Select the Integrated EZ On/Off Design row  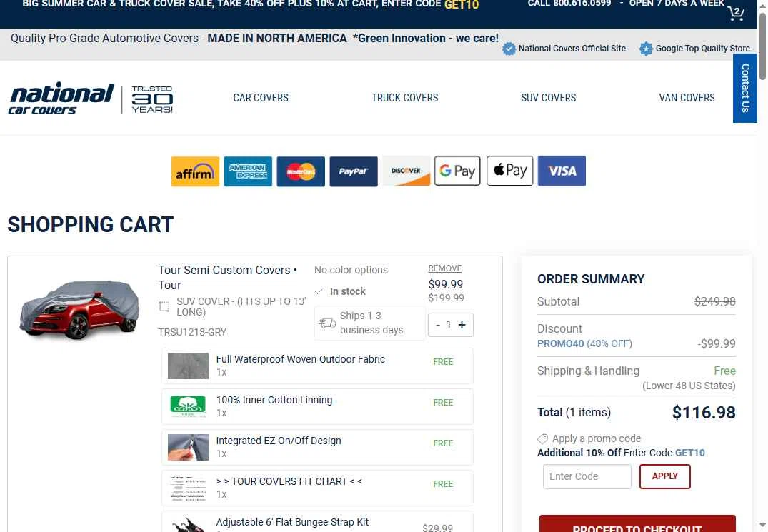[317, 447]
